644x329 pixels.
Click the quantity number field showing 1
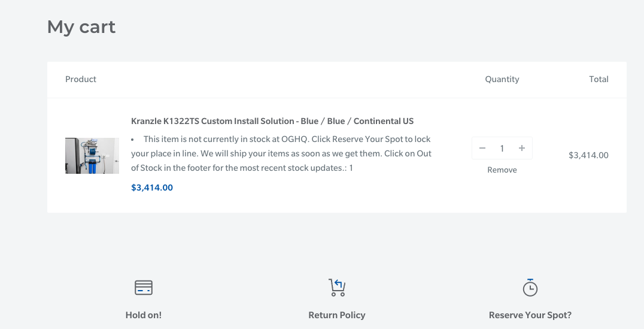(502, 149)
